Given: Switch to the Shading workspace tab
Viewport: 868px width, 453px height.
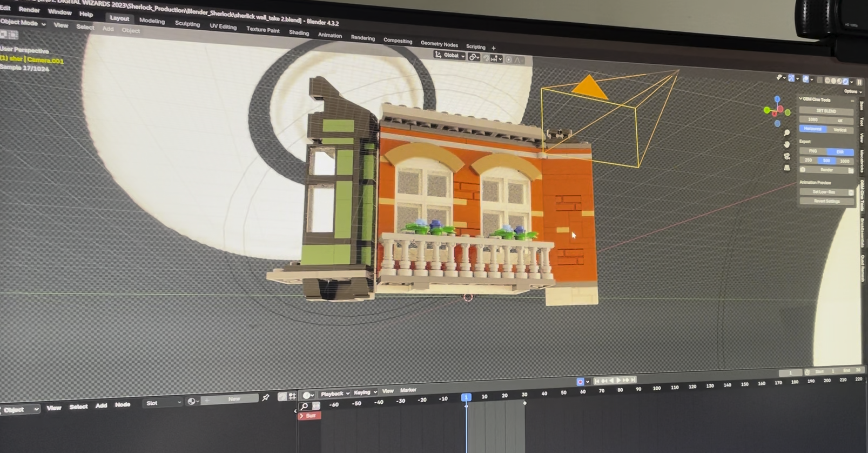Looking at the screenshot, I should pyautogui.click(x=299, y=33).
